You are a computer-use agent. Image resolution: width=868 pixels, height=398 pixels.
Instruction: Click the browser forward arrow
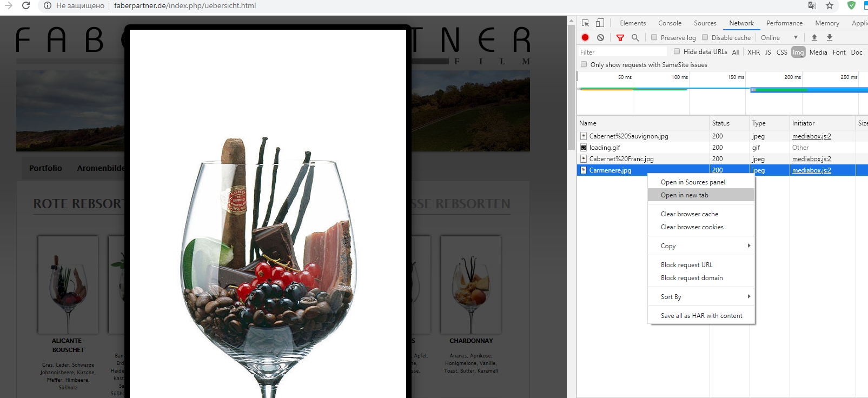tap(9, 5)
